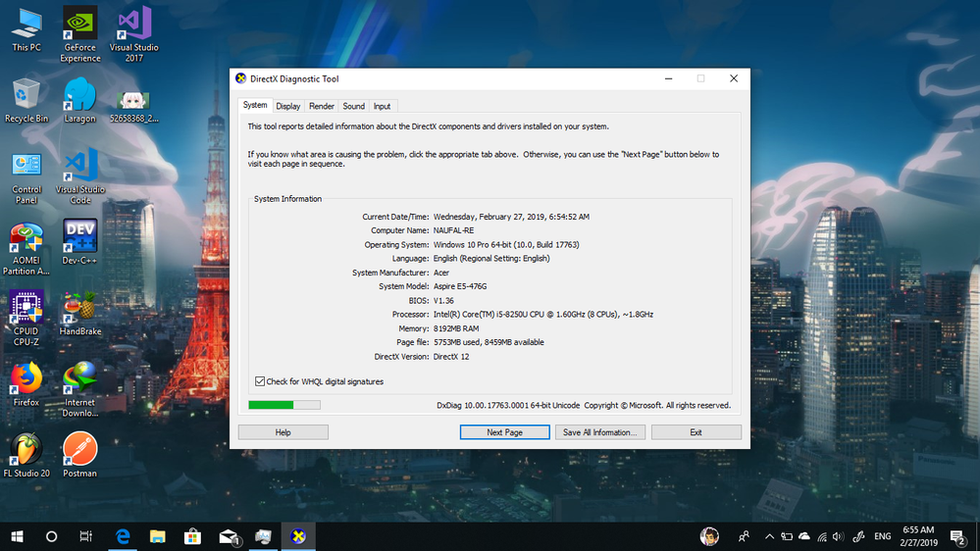Launch GeForce Experience shortcut

[80, 34]
